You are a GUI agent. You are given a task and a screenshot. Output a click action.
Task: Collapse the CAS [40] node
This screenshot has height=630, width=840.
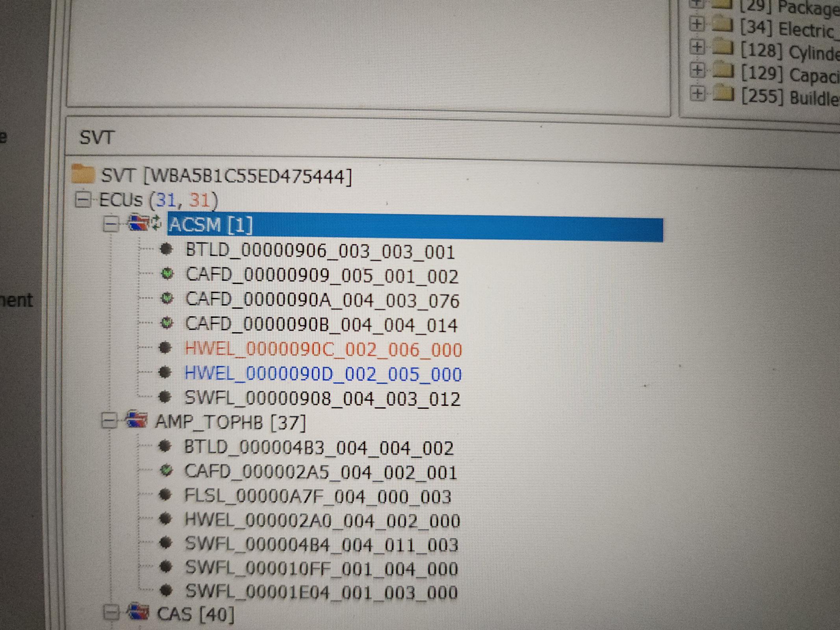pyautogui.click(x=111, y=613)
